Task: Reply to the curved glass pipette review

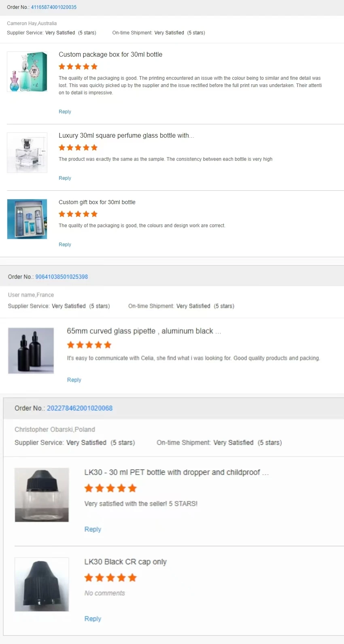Action: click(74, 380)
